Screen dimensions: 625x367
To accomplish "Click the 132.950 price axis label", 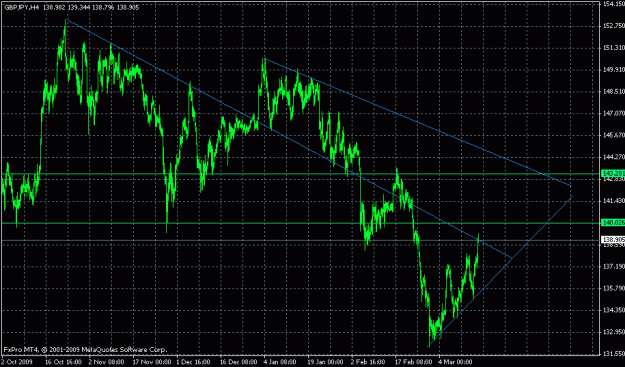I will tap(613, 332).
